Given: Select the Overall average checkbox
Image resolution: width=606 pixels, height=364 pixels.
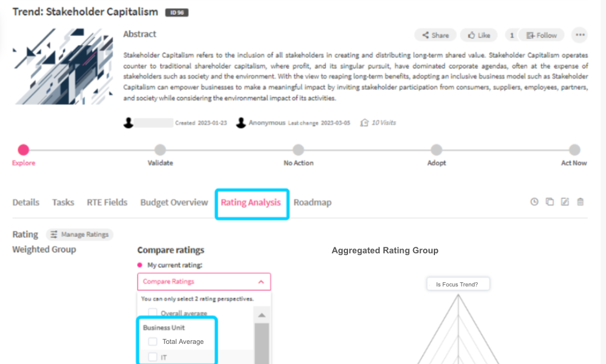Looking at the screenshot, I should 153,313.
